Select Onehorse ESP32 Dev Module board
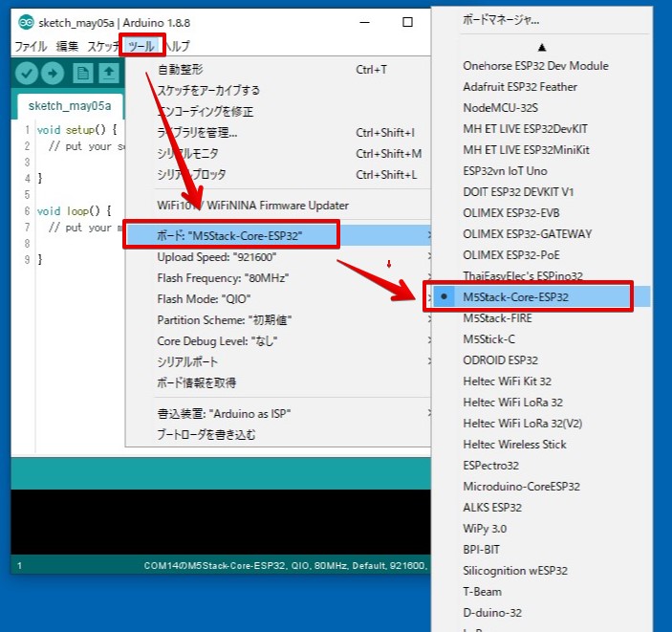This screenshot has height=632, width=672. (542, 66)
